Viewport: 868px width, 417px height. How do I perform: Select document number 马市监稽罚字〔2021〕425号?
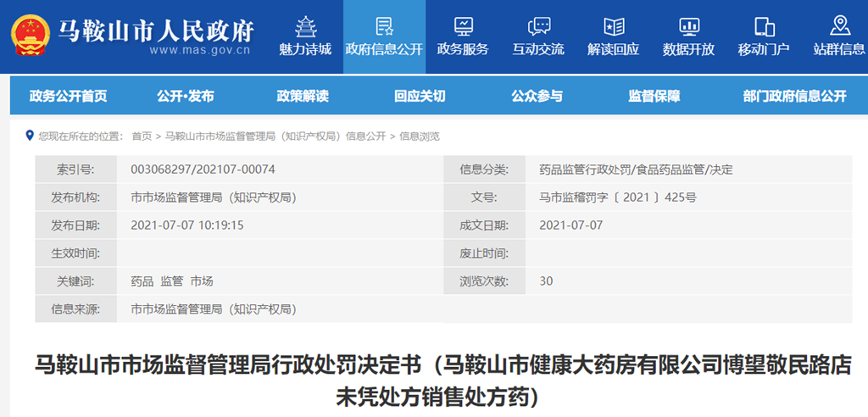(x=618, y=197)
